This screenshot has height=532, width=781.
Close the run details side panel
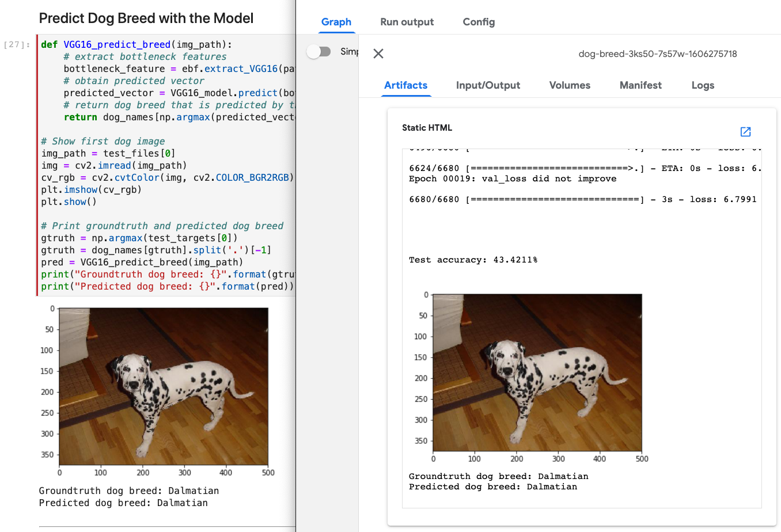pos(378,54)
